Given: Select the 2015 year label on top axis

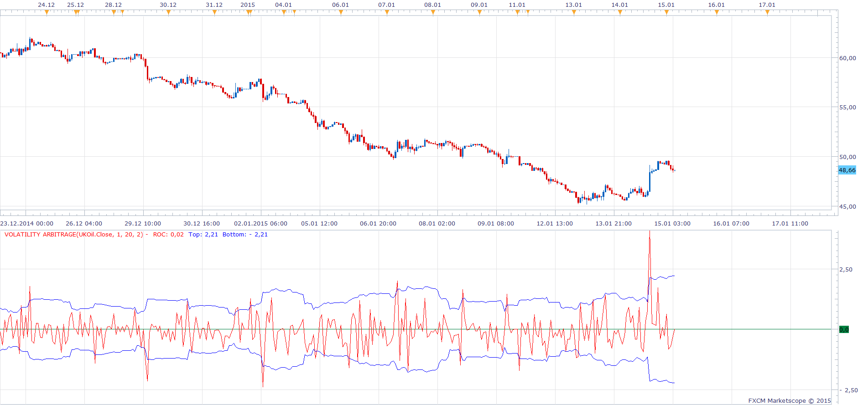Looking at the screenshot, I should [x=248, y=5].
